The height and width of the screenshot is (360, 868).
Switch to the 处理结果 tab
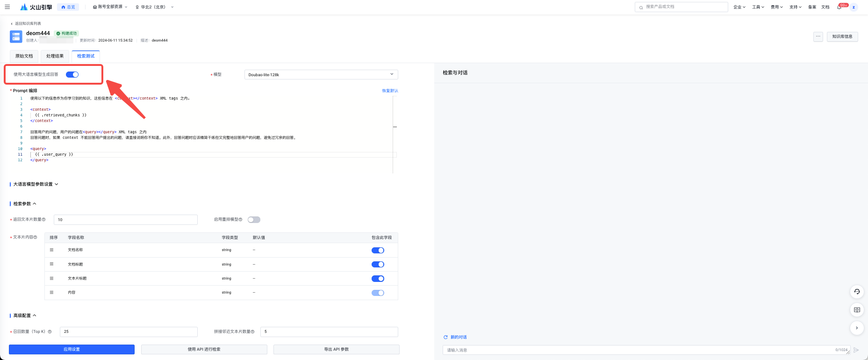pyautogui.click(x=55, y=56)
